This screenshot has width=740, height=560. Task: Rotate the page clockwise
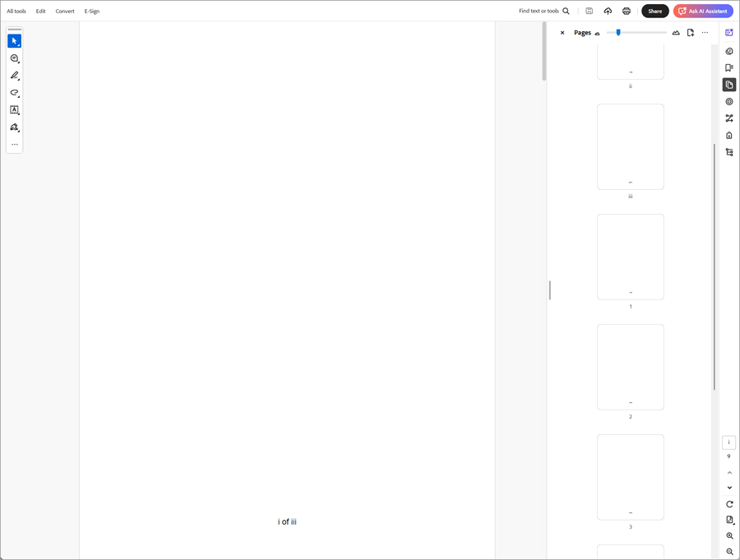(729, 504)
